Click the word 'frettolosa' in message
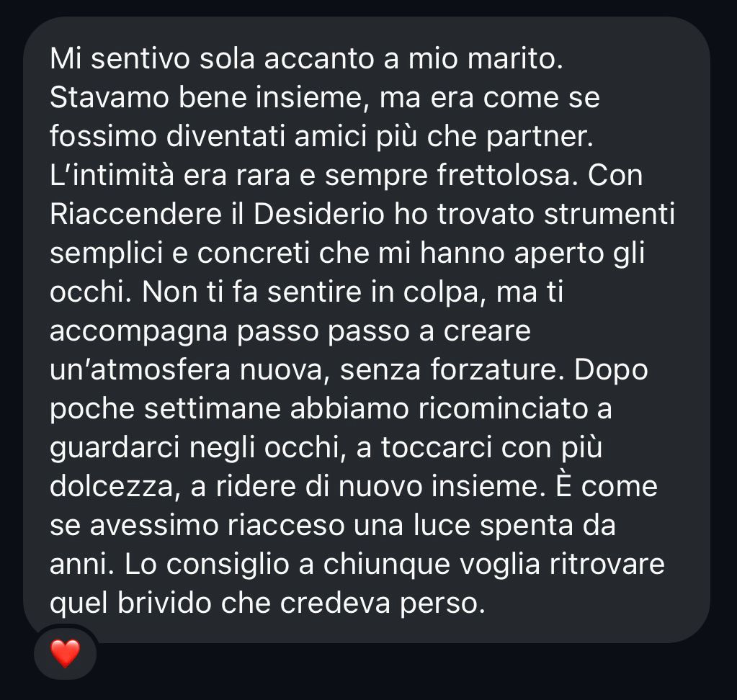 click(504, 175)
